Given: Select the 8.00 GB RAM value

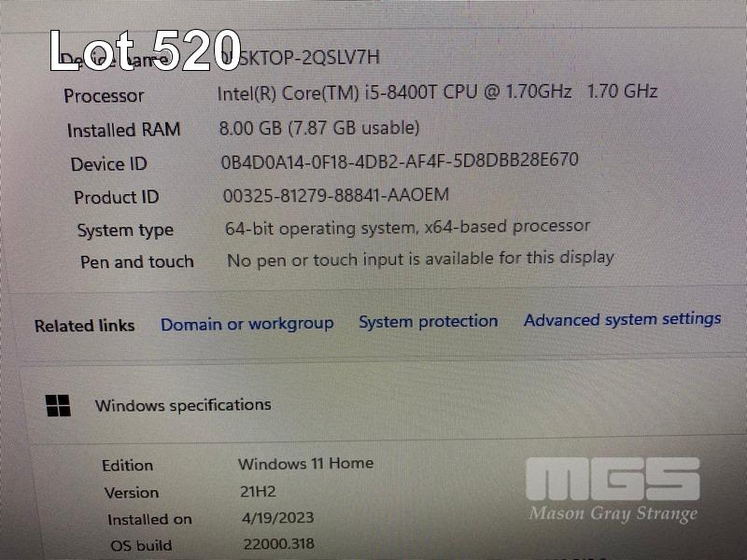Looking at the screenshot, I should [x=319, y=128].
